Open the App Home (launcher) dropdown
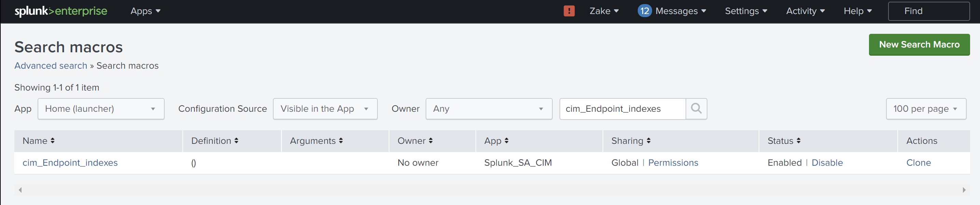Viewport: 980px width, 205px height. point(101,109)
